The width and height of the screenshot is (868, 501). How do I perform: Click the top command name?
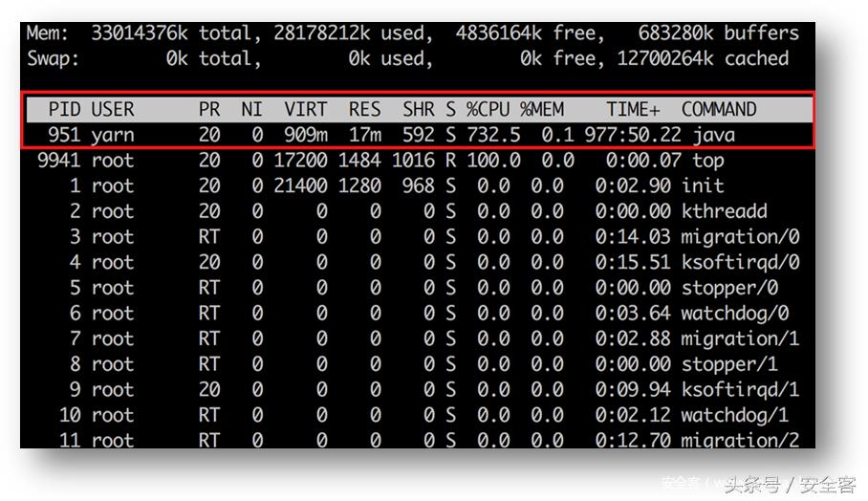click(708, 161)
